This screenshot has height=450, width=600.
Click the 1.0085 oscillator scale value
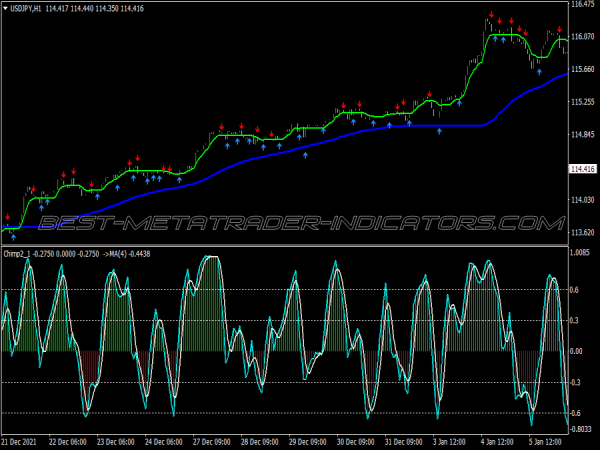point(581,253)
